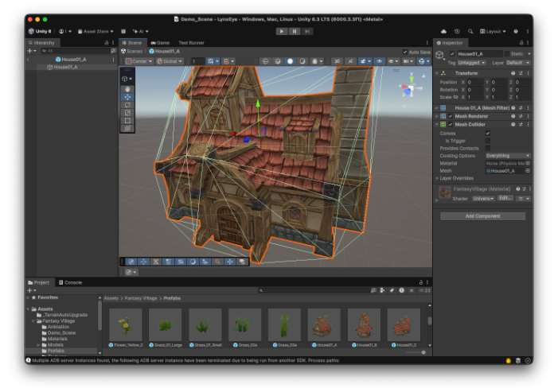Click the Add Component button
The image size is (554, 392).
click(482, 216)
